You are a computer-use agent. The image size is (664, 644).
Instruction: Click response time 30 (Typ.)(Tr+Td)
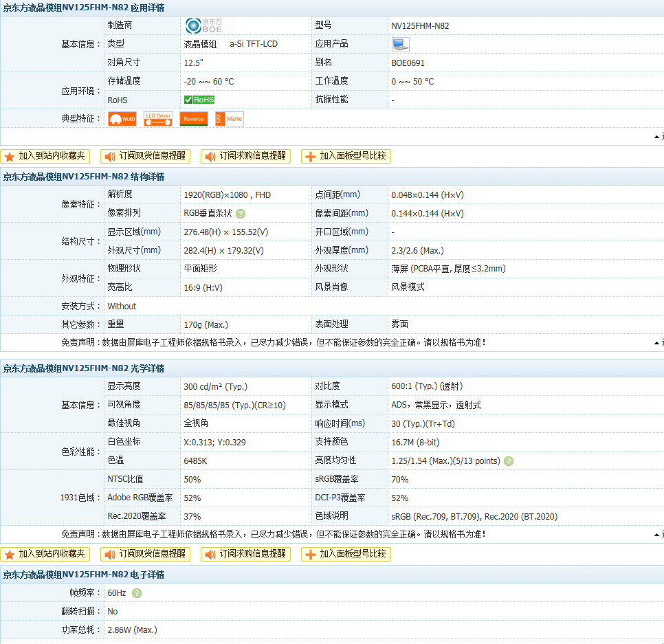[423, 424]
